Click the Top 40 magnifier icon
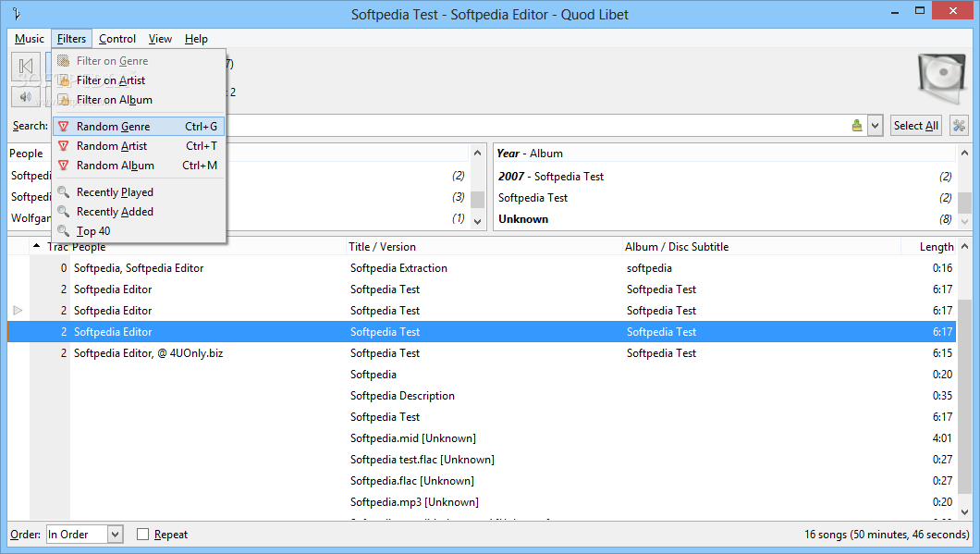980x554 pixels. [63, 230]
